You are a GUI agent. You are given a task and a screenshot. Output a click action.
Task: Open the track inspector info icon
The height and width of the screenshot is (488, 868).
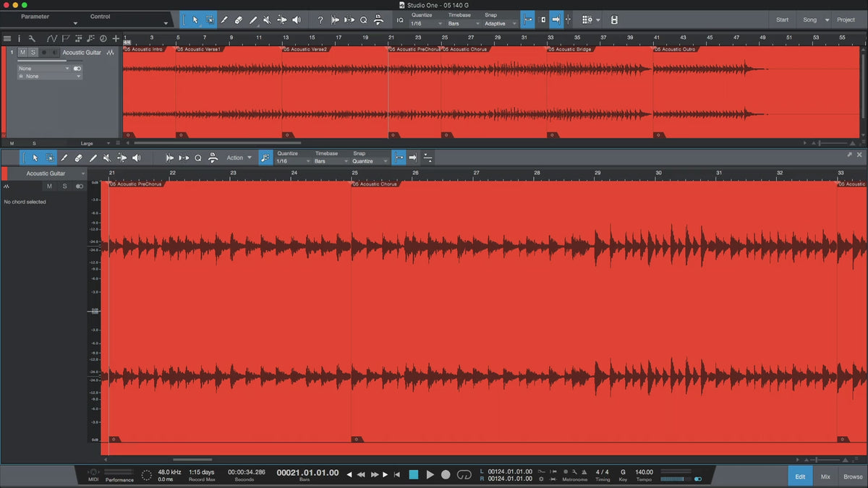pos(20,38)
